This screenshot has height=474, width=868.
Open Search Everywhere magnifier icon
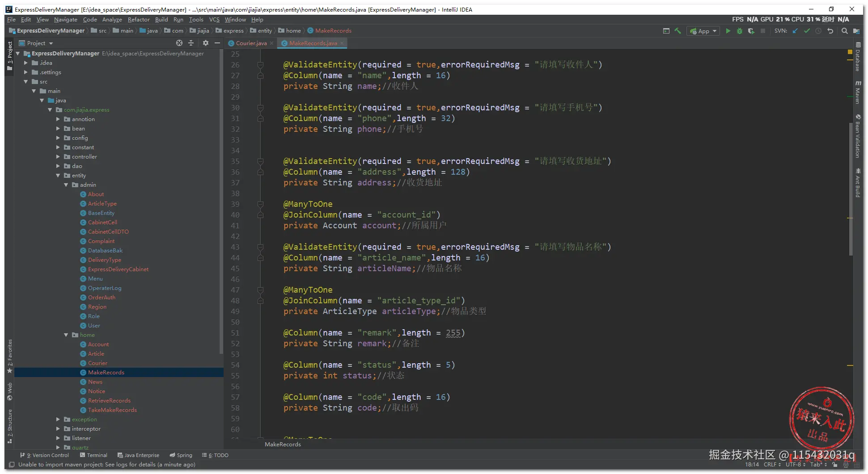[844, 31]
